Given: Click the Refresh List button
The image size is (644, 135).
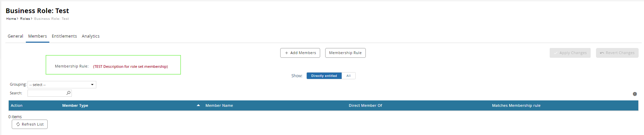Looking at the screenshot, I should pyautogui.click(x=30, y=124).
